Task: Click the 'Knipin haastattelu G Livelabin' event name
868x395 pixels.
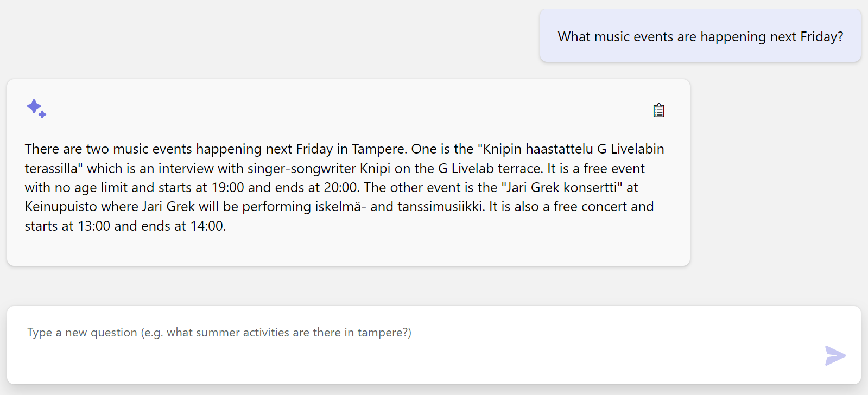Action: click(x=573, y=149)
